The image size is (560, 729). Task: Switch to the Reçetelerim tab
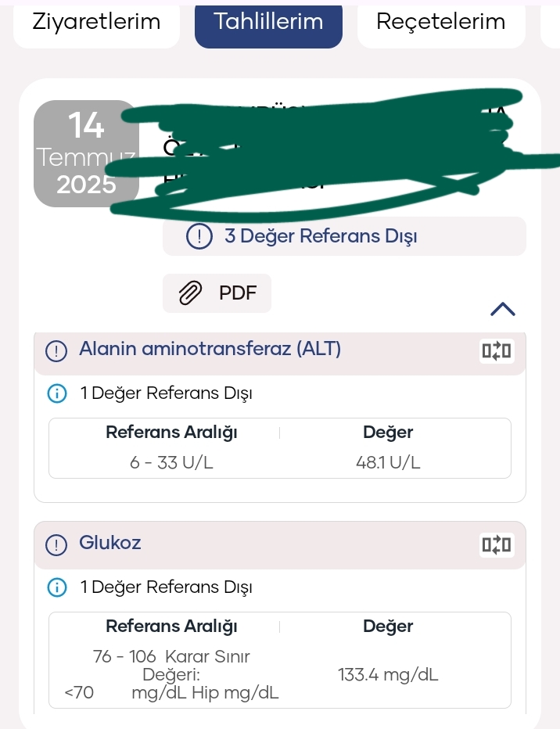tap(441, 24)
